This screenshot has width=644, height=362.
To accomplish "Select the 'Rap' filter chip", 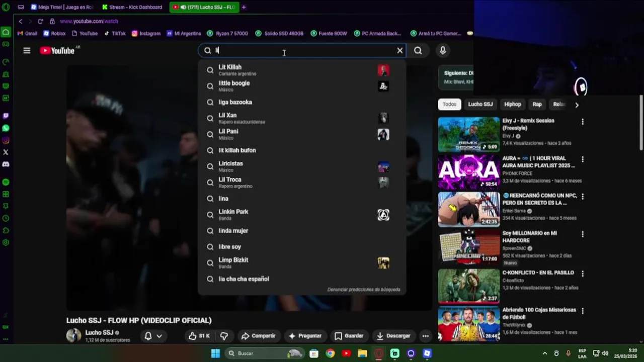I will pyautogui.click(x=537, y=104).
